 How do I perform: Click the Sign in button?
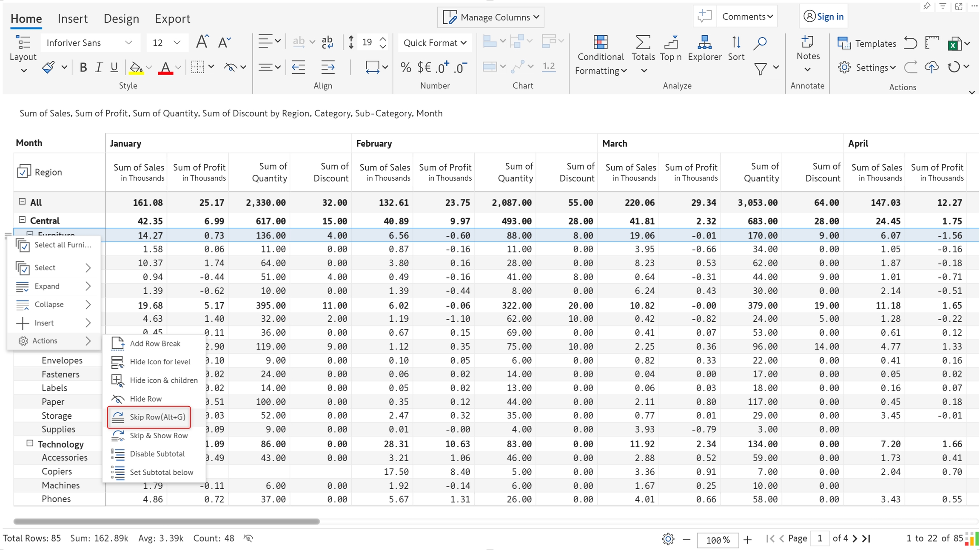pyautogui.click(x=823, y=17)
